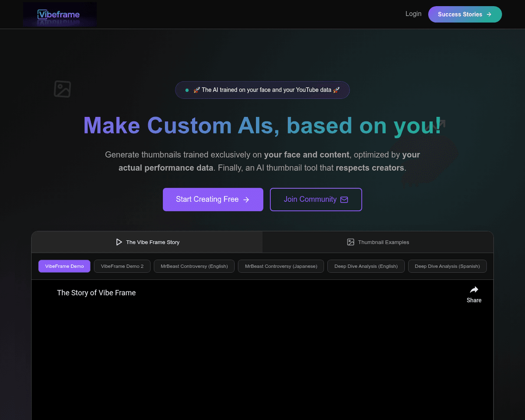Click the arrow icon in Success Stories
525x420 pixels.
(489, 14)
